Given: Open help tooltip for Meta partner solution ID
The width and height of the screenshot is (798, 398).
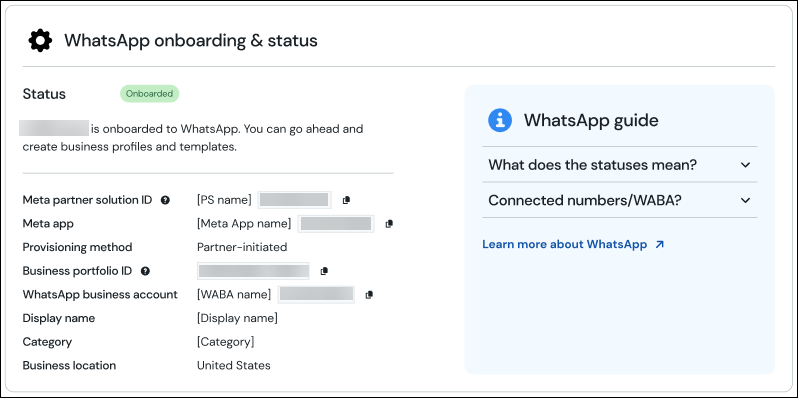Looking at the screenshot, I should (x=165, y=201).
